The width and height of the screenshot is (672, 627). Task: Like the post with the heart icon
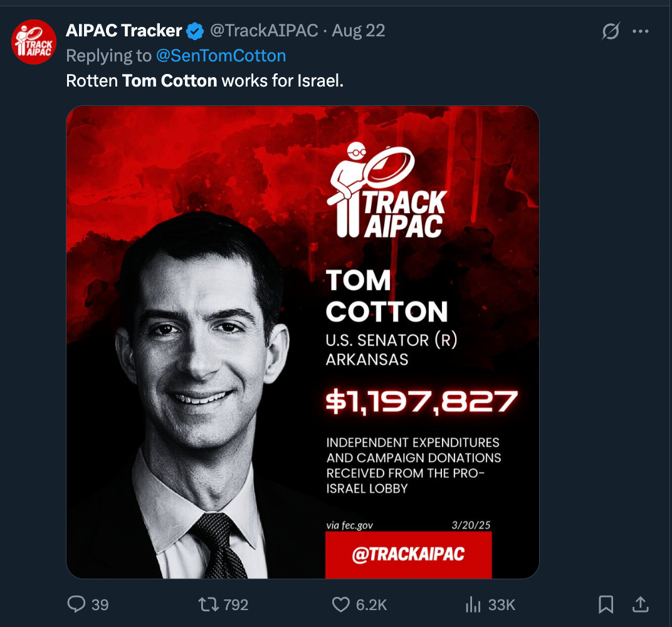point(340,604)
